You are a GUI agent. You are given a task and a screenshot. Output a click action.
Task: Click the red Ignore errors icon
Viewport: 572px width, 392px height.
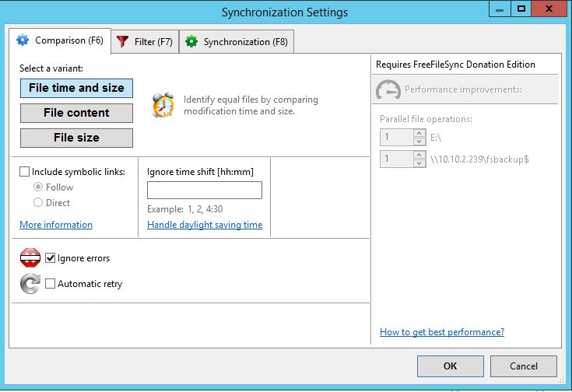pos(30,257)
